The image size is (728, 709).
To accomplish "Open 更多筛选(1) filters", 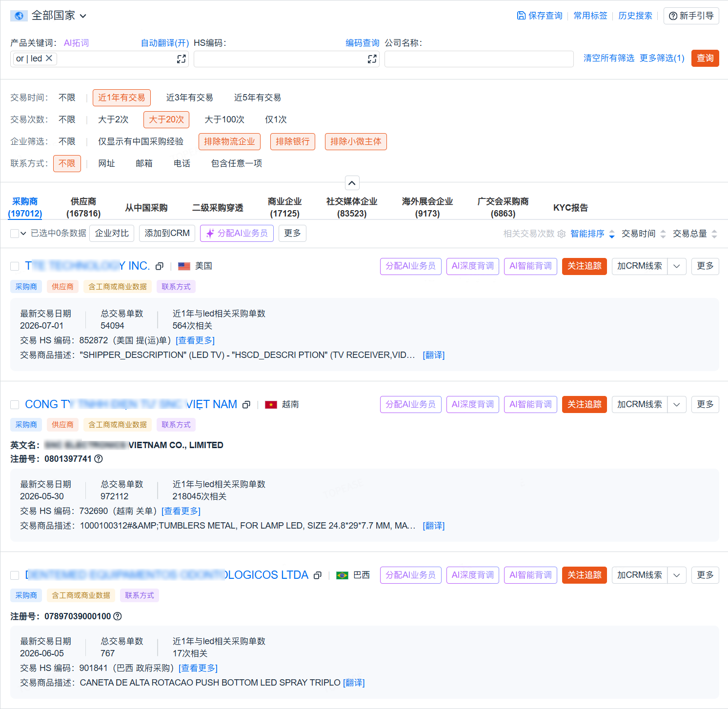I will pos(662,58).
